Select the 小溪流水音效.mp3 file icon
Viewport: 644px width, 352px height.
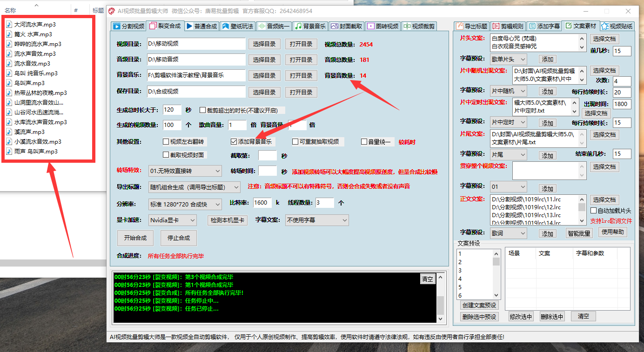9,142
